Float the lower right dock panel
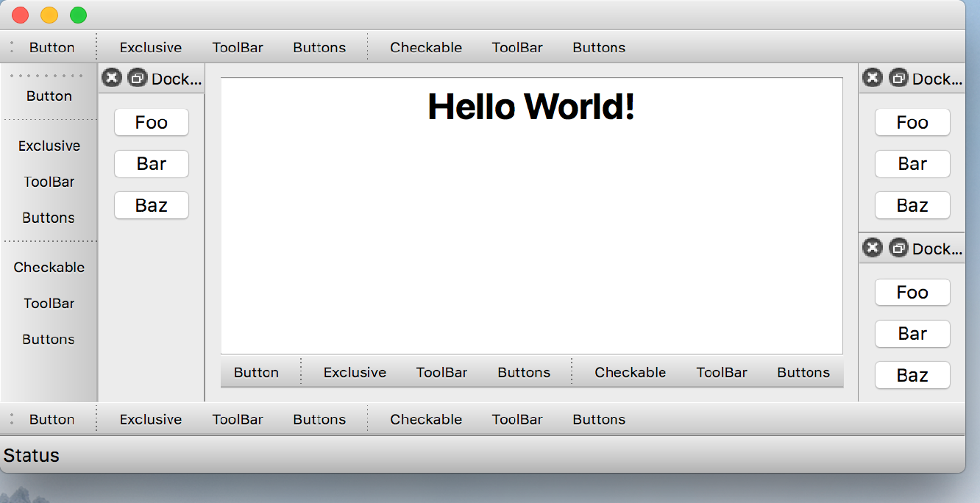This screenshot has height=503, width=980. click(x=898, y=248)
